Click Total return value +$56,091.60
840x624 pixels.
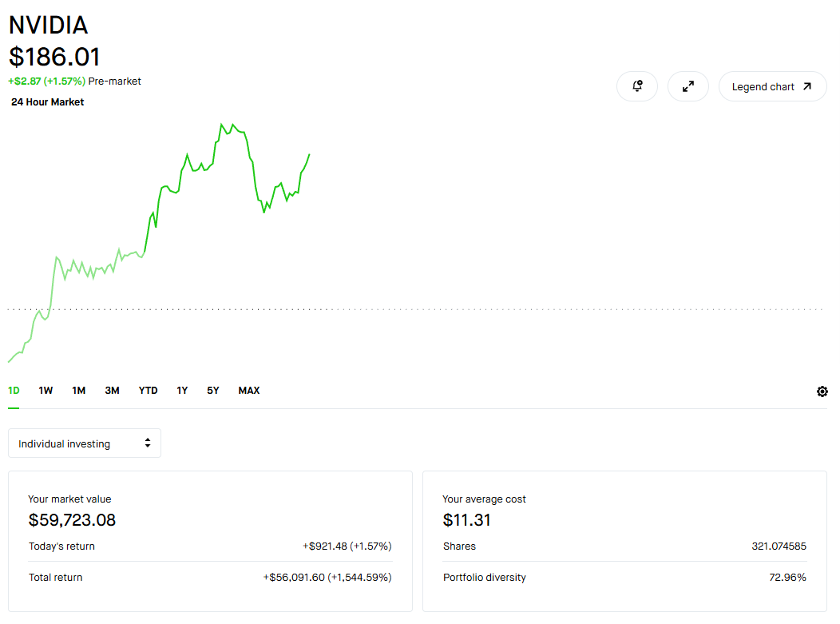[x=327, y=578]
